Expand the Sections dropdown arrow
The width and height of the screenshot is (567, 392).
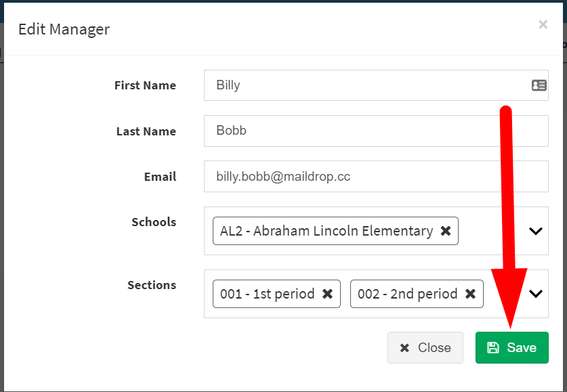pos(536,294)
